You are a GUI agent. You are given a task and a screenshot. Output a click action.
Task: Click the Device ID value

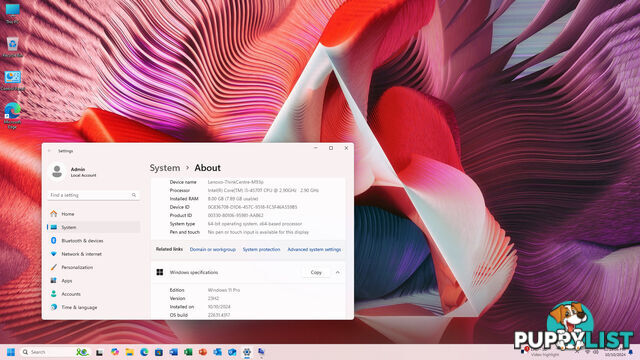point(253,207)
